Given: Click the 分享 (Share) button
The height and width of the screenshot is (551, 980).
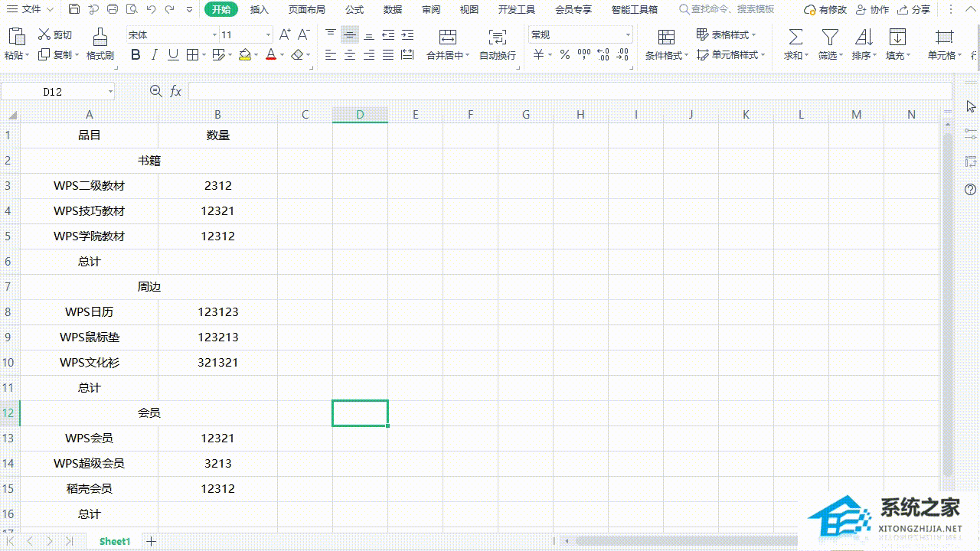Looking at the screenshot, I should click(914, 9).
